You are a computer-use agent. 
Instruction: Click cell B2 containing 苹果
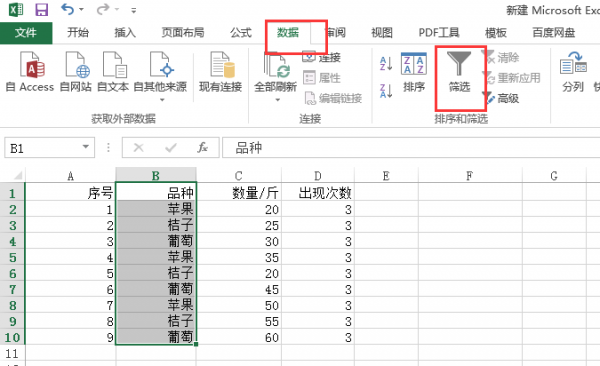pyautogui.click(x=156, y=209)
